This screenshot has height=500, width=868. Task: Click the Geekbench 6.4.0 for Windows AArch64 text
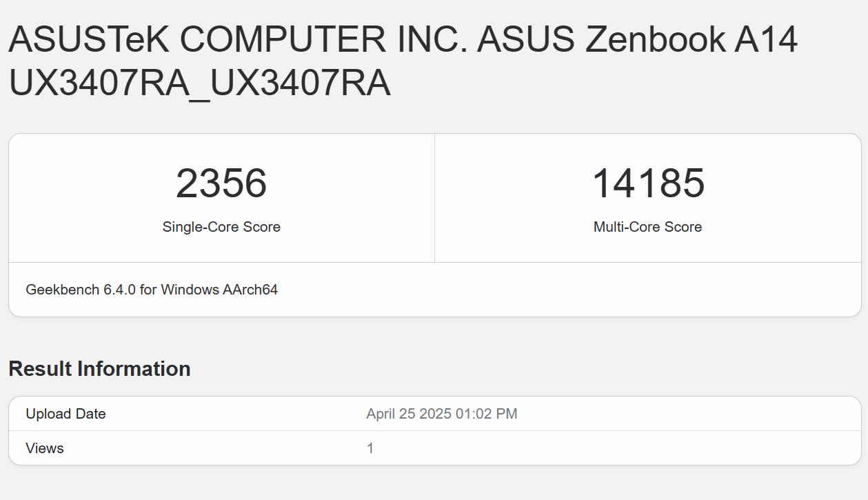(152, 290)
